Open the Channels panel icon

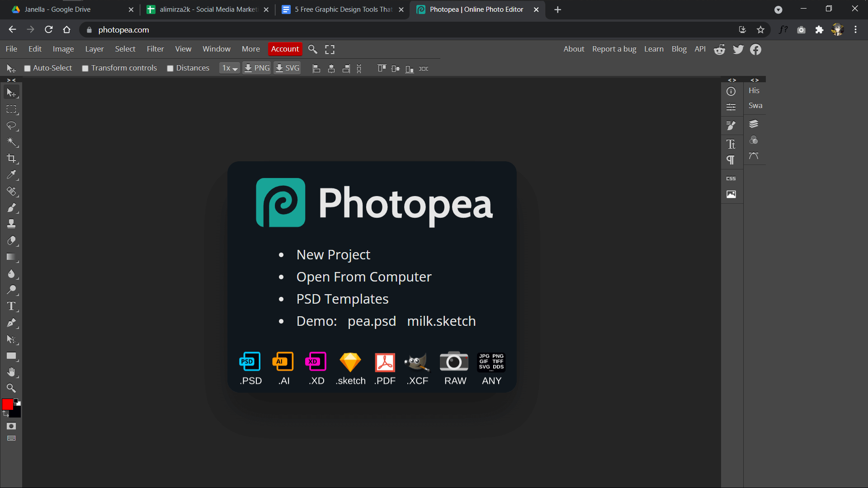tap(754, 140)
